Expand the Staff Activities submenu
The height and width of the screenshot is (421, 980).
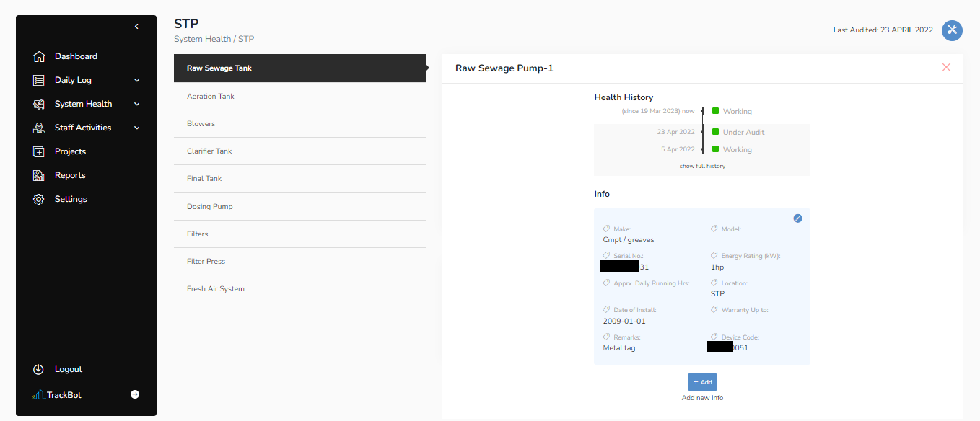137,128
